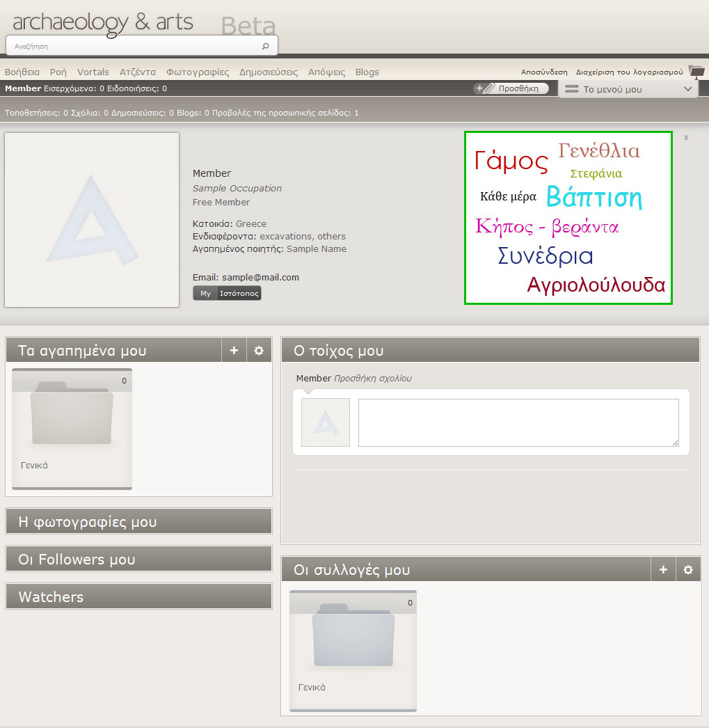709x728 pixels.
Task: Expand the Η φωτογραφίες μου panel
Action: point(138,522)
